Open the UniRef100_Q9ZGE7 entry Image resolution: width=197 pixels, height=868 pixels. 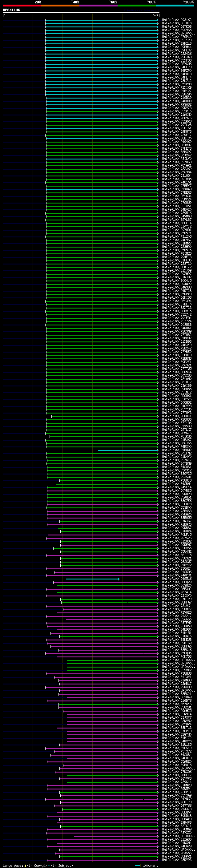click(x=176, y=460)
